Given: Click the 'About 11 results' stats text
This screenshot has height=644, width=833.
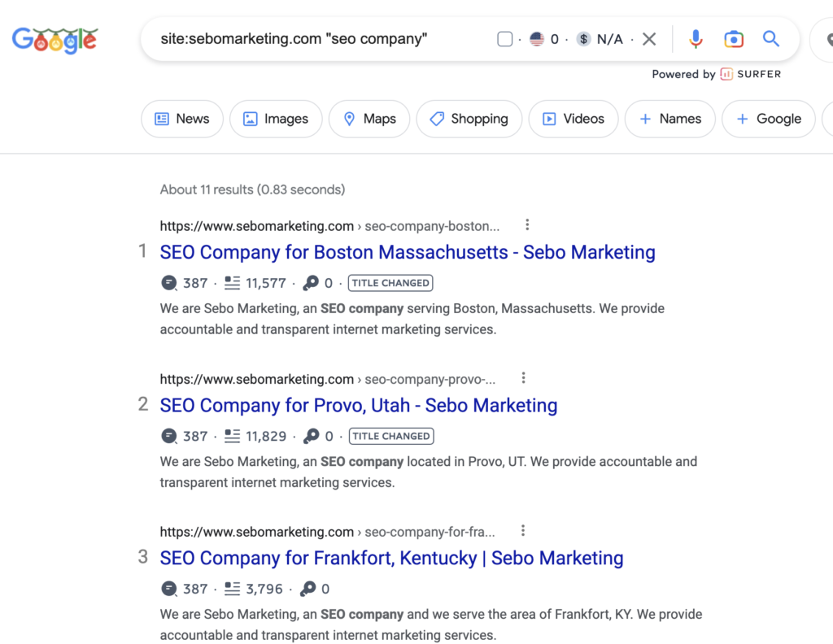Looking at the screenshot, I should click(252, 189).
